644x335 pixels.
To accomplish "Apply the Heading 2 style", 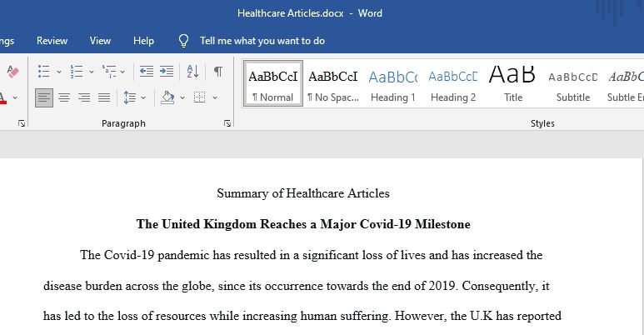I will (453, 84).
